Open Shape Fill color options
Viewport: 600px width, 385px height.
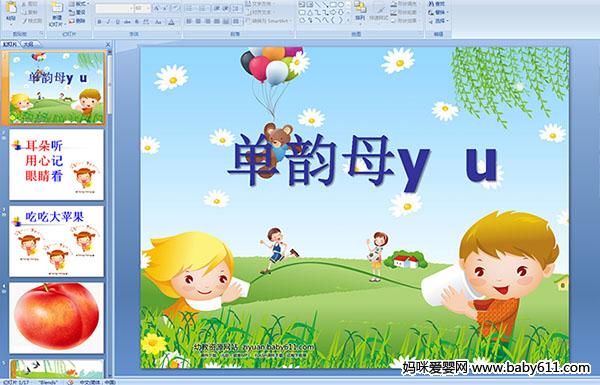406,3
